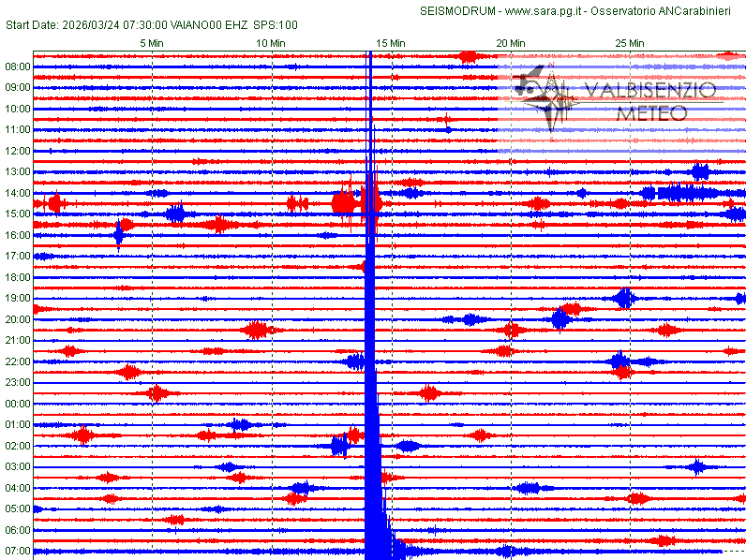Select the 15 Min axis marker
746x560 pixels.
[x=391, y=43]
